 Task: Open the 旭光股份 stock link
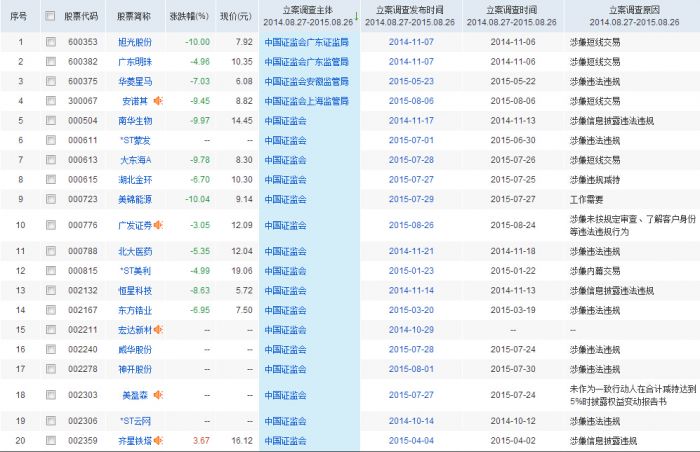(x=135, y=43)
